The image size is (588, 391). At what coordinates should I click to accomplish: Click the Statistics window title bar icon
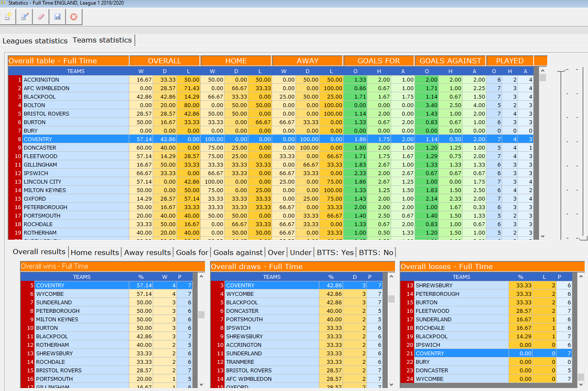point(4,3)
